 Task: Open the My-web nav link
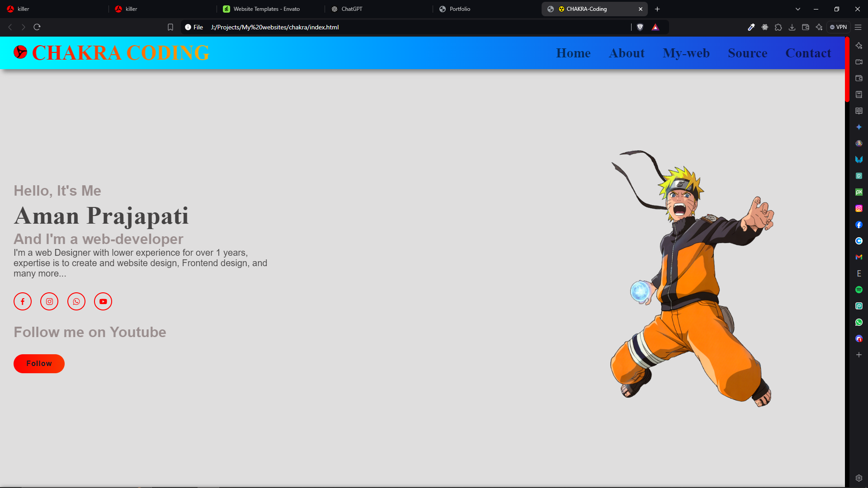(x=686, y=53)
